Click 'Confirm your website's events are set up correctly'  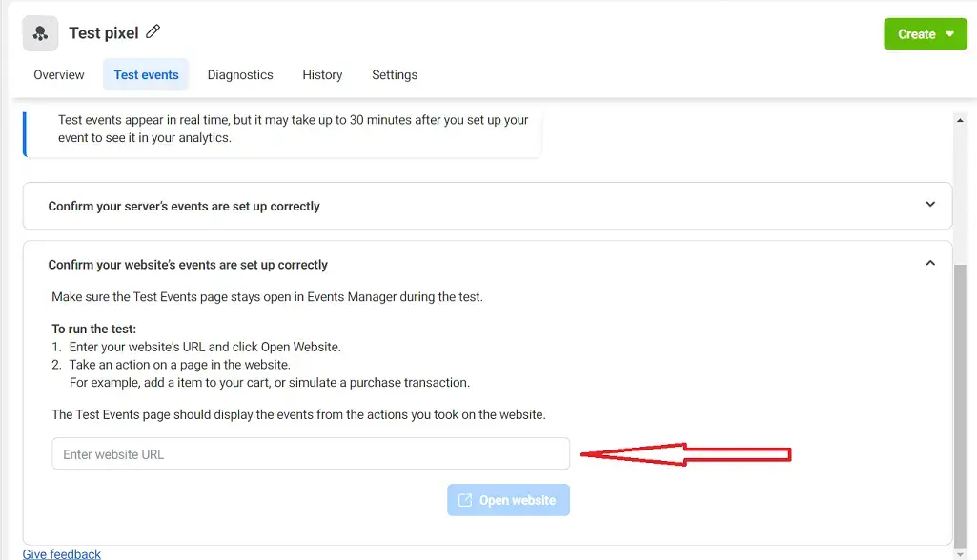tap(188, 265)
